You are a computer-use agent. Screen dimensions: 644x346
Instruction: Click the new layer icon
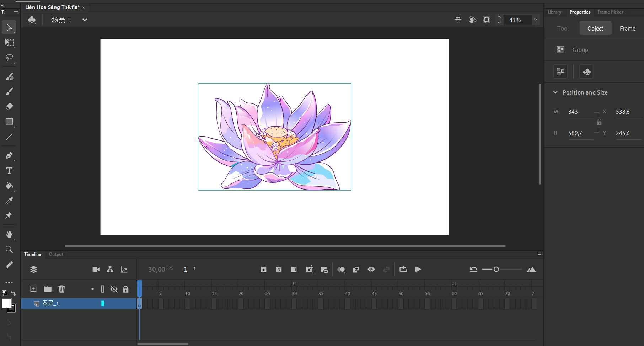tap(33, 289)
